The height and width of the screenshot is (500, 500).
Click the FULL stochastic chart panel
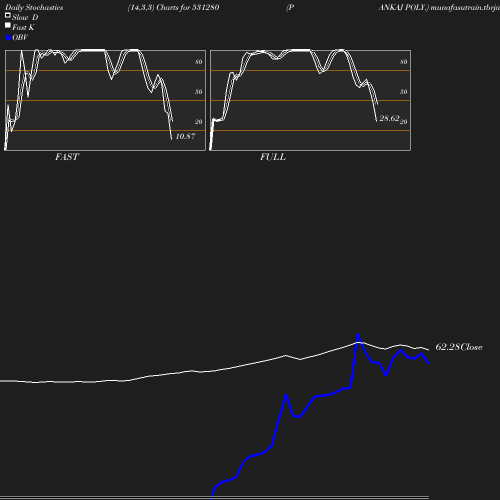pyautogui.click(x=310, y=100)
